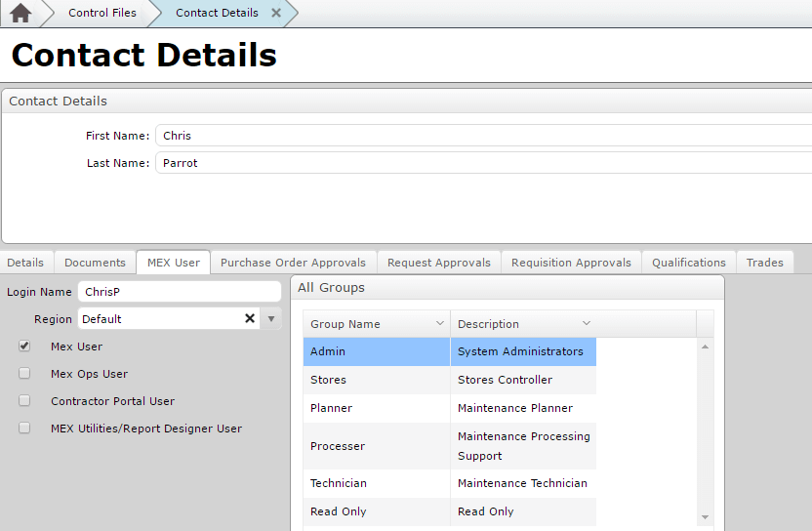Image resolution: width=812 pixels, height=531 pixels.
Task: Clear the Region field with X icon
Action: (x=250, y=318)
